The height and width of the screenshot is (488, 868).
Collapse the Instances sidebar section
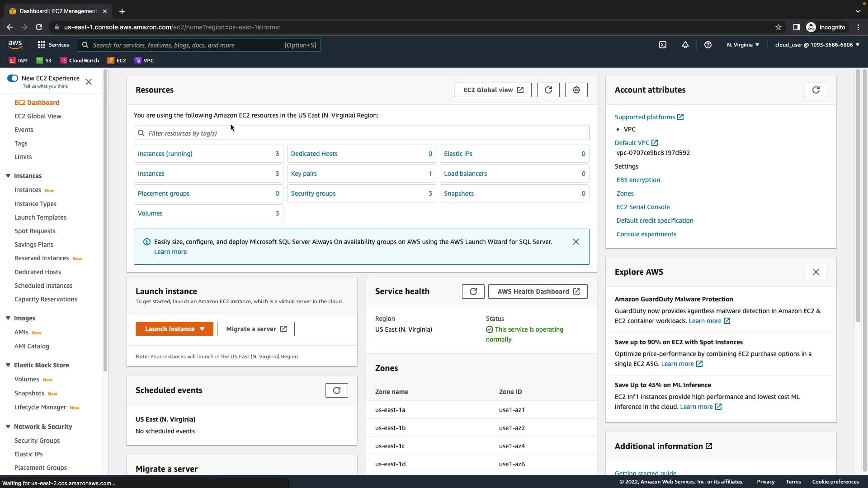pyautogui.click(x=8, y=176)
